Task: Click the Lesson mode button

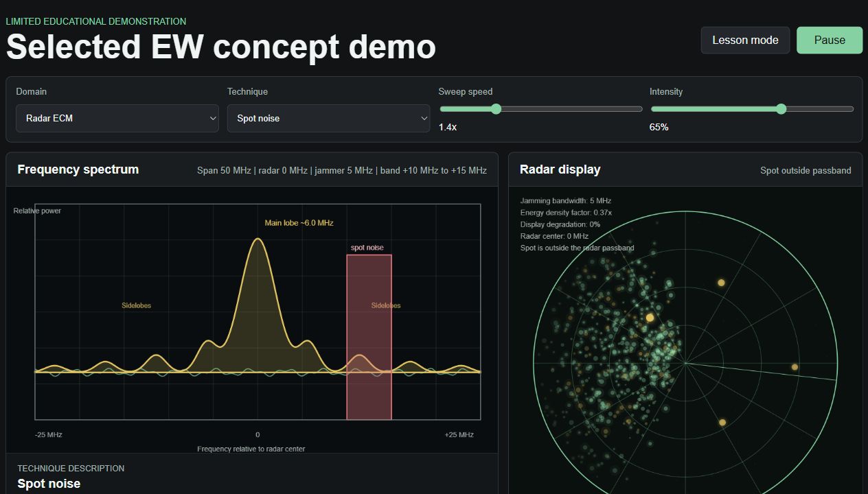Action: pyautogui.click(x=745, y=40)
